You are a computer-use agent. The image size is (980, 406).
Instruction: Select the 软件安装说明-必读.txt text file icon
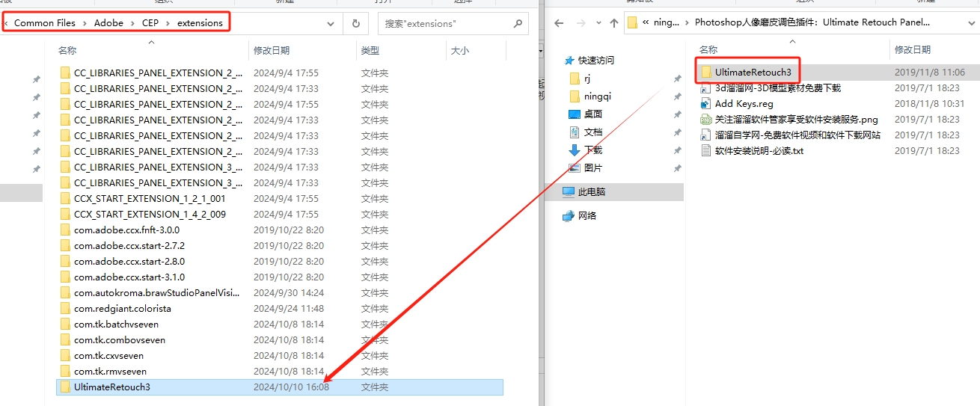(706, 150)
